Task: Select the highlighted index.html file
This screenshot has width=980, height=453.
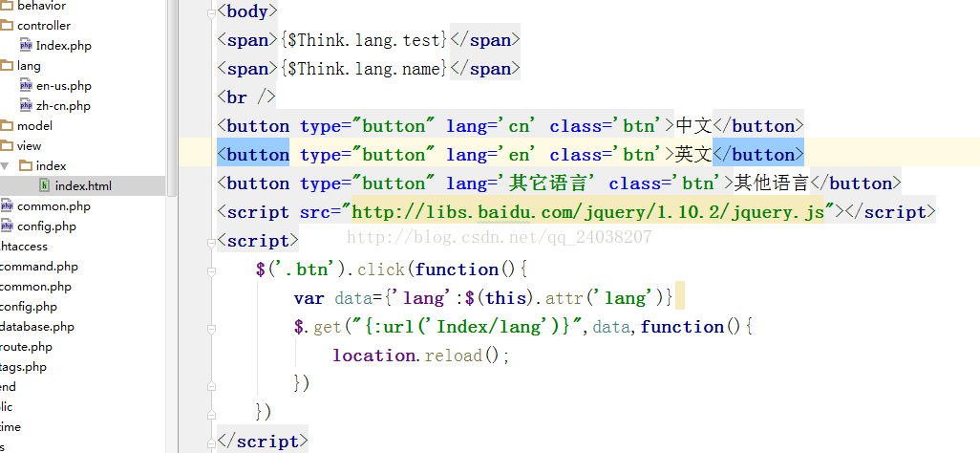Action: 83,185
